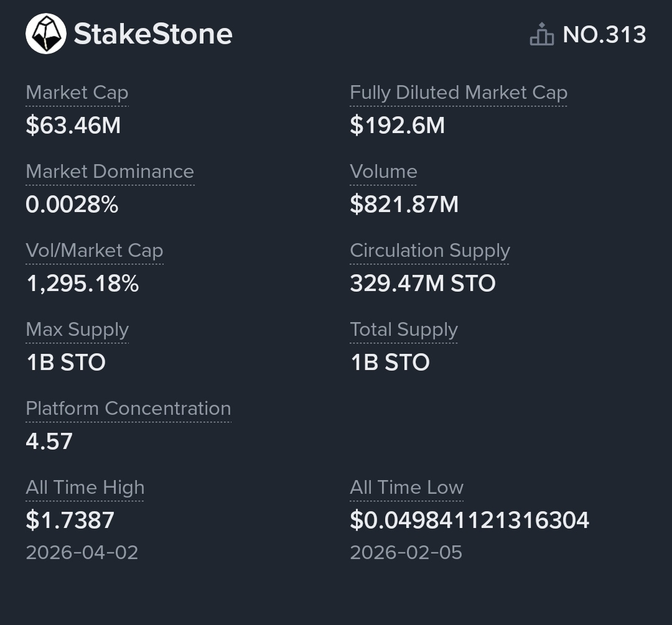672x625 pixels.
Task: Tap the Circulation Supply label
Action: tap(430, 251)
